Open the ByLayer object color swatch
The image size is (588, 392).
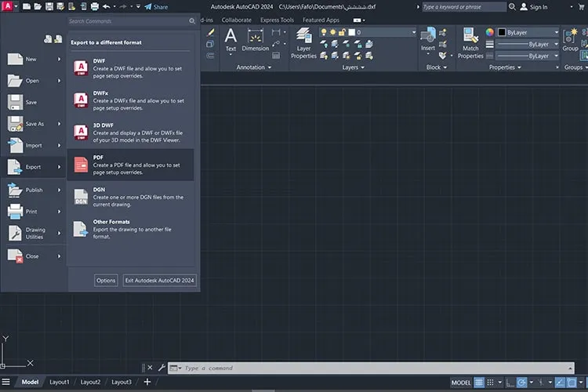point(528,32)
